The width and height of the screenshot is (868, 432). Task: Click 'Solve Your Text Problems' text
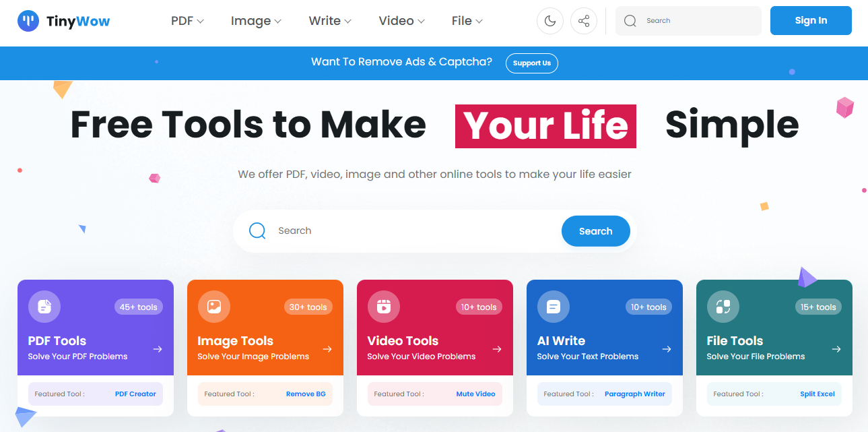click(x=588, y=357)
